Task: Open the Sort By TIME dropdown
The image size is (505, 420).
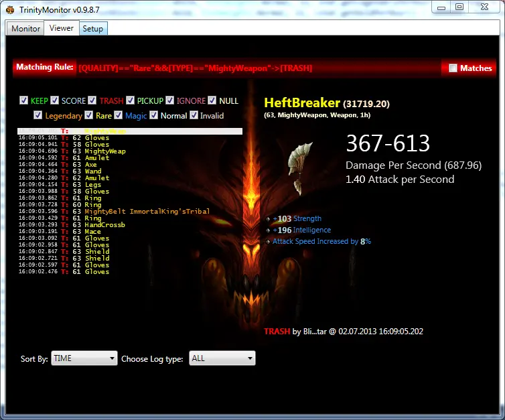Action: tap(84, 358)
